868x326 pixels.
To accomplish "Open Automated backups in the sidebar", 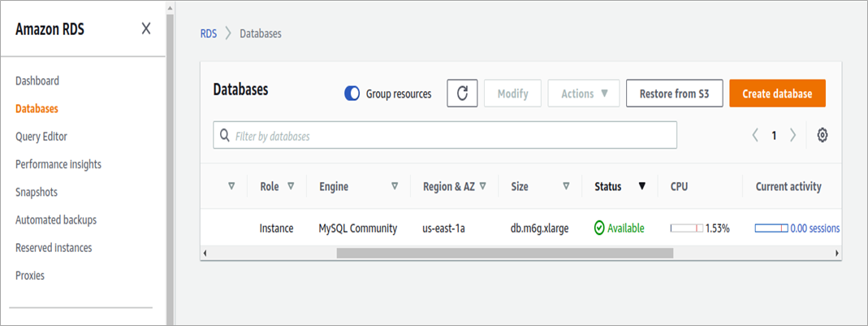I will (56, 220).
